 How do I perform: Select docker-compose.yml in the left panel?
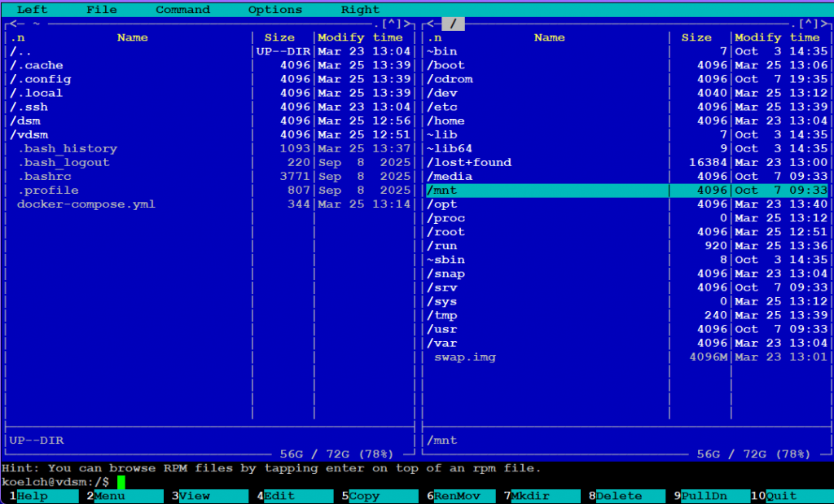tap(86, 204)
